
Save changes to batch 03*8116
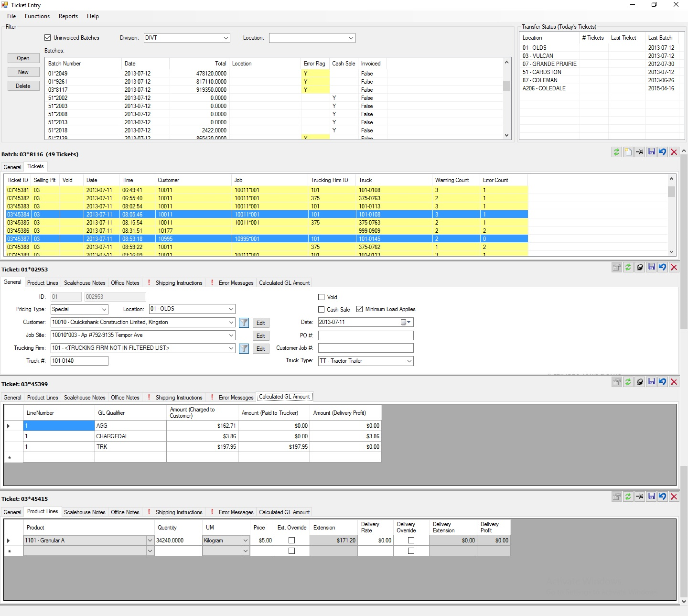coord(651,152)
